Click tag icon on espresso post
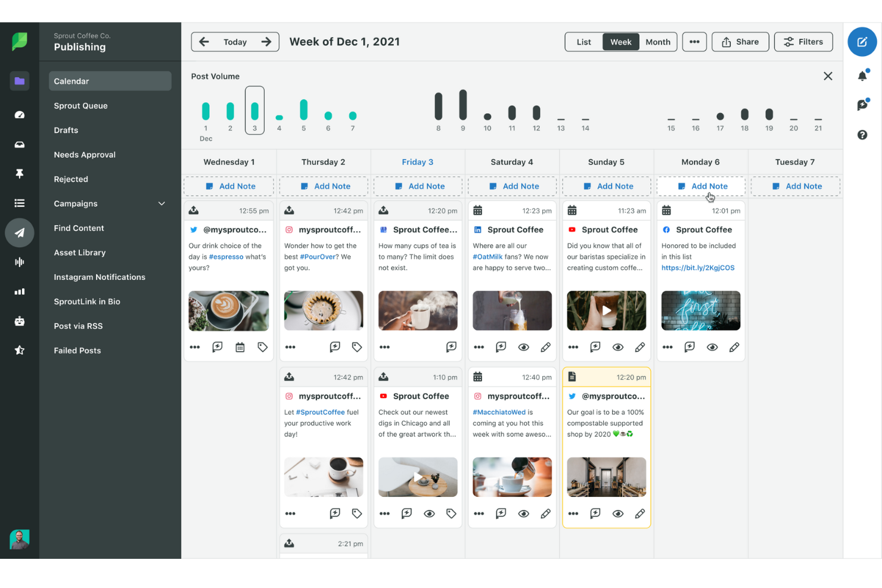 (x=262, y=347)
